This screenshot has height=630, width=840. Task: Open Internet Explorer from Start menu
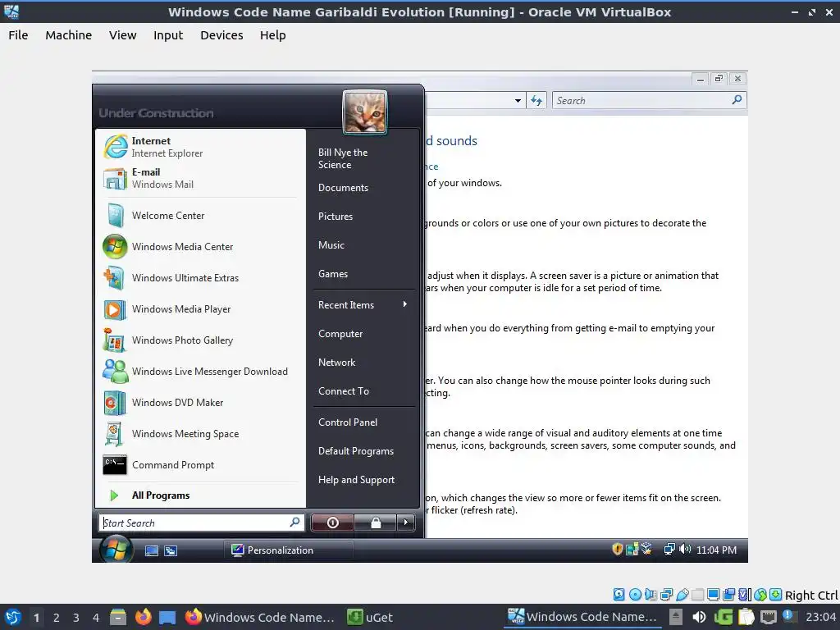tap(199, 147)
